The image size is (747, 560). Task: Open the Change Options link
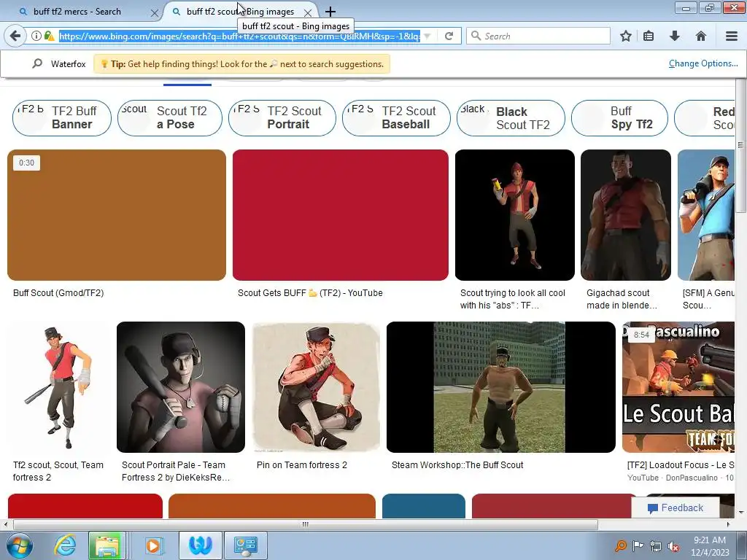(x=703, y=63)
